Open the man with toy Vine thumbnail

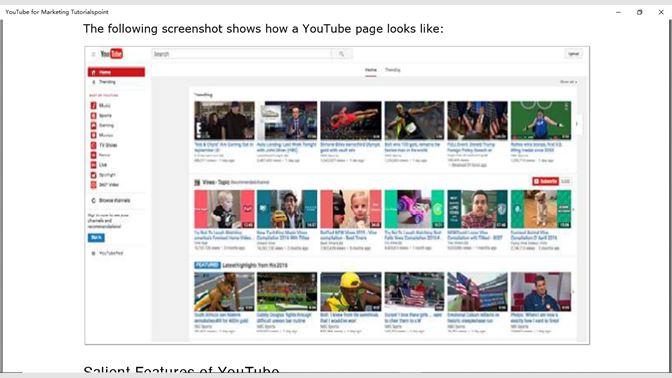287,209
